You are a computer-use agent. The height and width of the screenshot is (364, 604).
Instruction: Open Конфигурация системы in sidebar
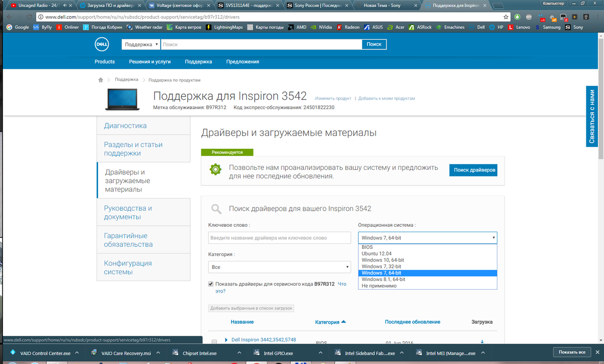pos(143,267)
